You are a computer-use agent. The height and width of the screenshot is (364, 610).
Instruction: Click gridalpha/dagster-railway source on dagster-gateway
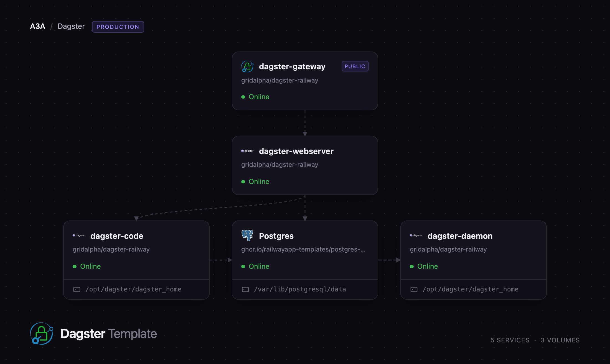[279, 80]
